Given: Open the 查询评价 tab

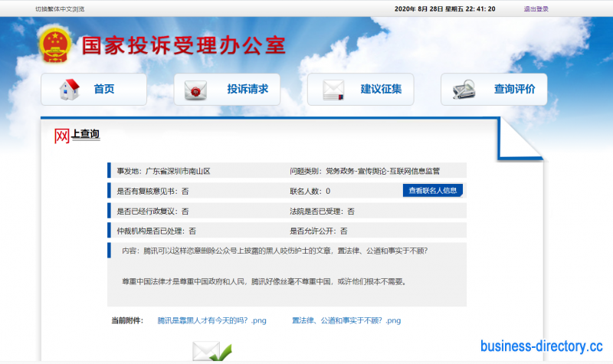Looking at the screenshot, I should (514, 89).
